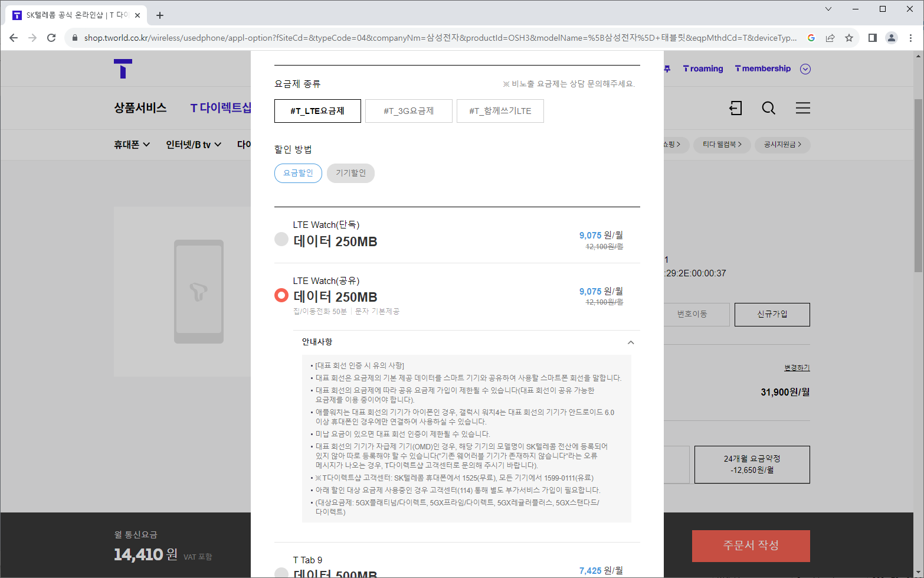Click the site lock icon in the address bar
This screenshot has width=924, height=578.
(x=74, y=38)
